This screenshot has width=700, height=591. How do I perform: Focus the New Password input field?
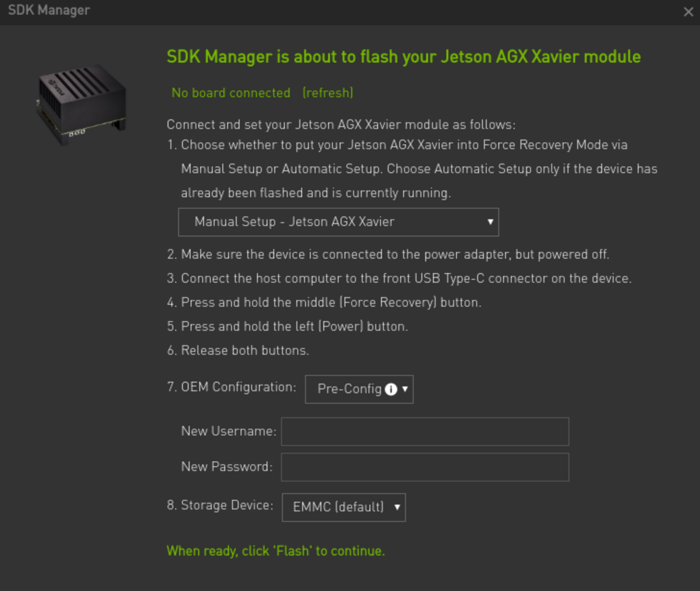point(425,467)
